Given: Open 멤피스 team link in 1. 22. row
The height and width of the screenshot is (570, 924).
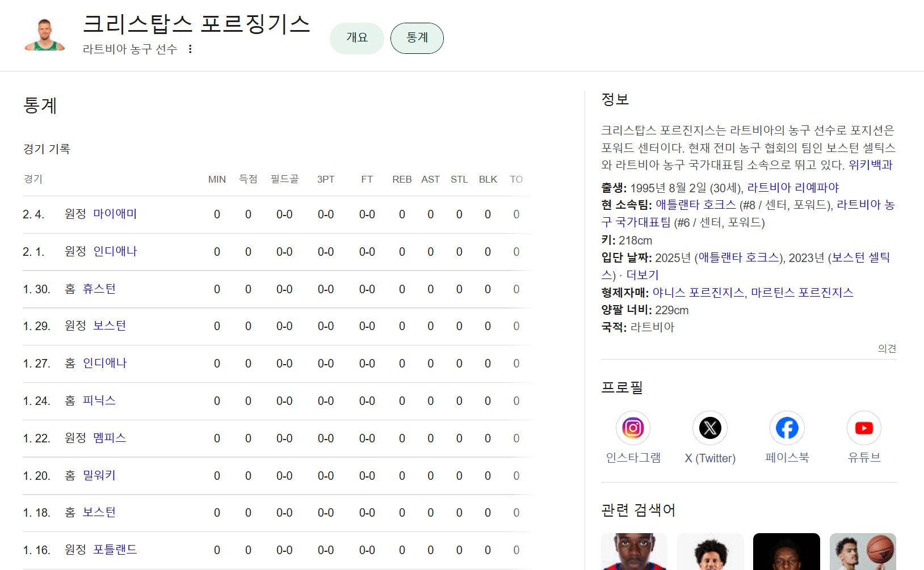Looking at the screenshot, I should point(110,438).
